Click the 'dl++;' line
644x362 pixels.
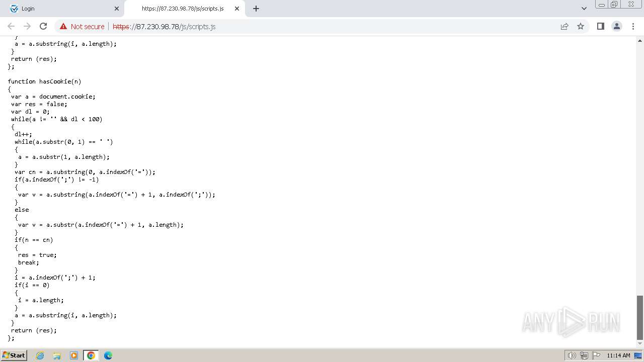[23, 134]
